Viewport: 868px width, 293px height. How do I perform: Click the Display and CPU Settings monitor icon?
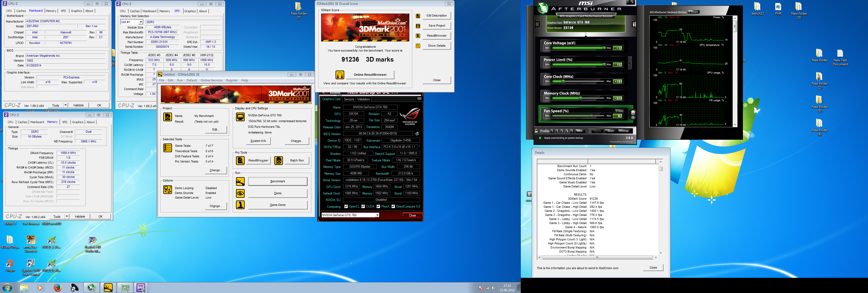point(240,117)
